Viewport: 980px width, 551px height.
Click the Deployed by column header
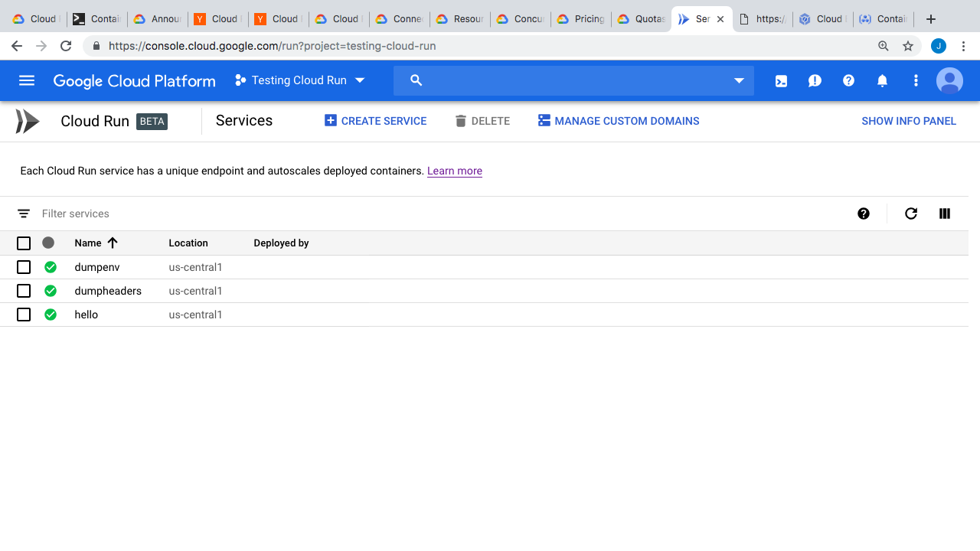(x=281, y=243)
